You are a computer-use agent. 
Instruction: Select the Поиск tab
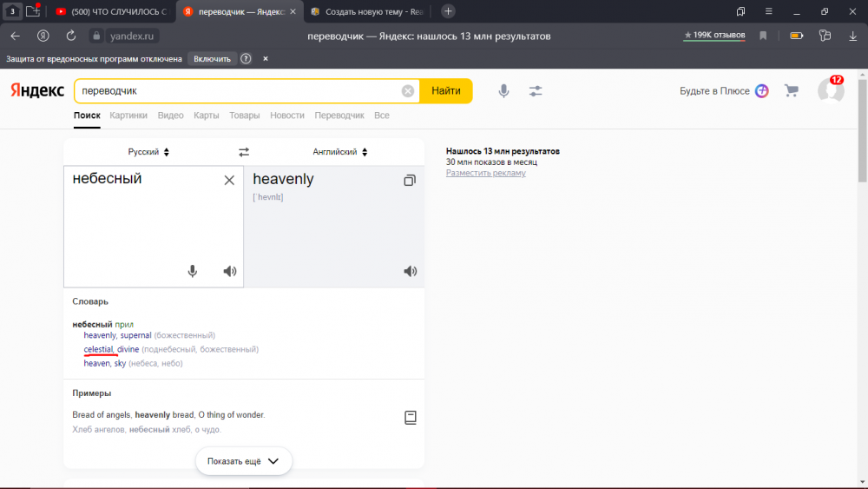87,116
